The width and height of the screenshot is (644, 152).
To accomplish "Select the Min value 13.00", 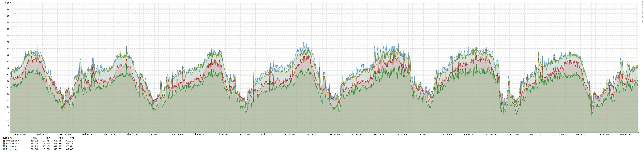I will click(46, 143).
